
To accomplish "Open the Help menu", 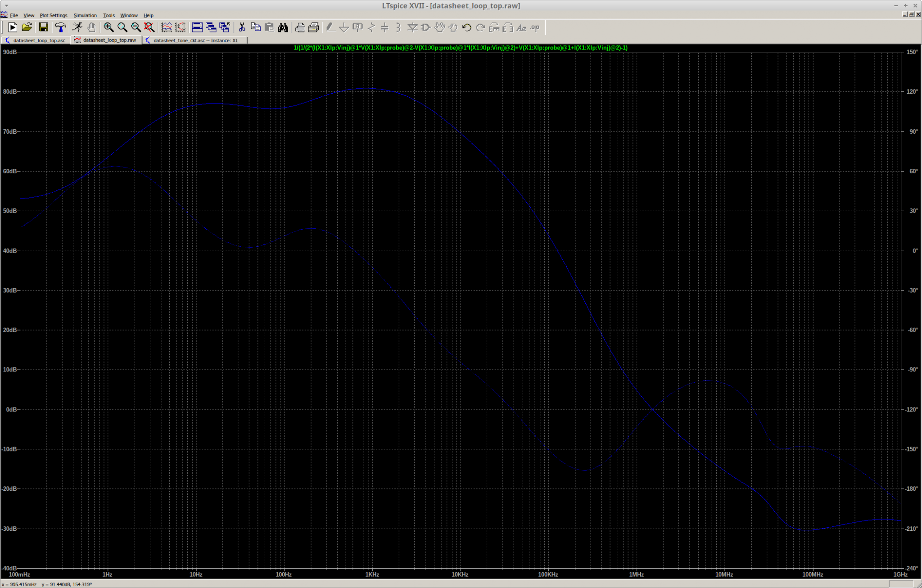I will [x=148, y=15].
